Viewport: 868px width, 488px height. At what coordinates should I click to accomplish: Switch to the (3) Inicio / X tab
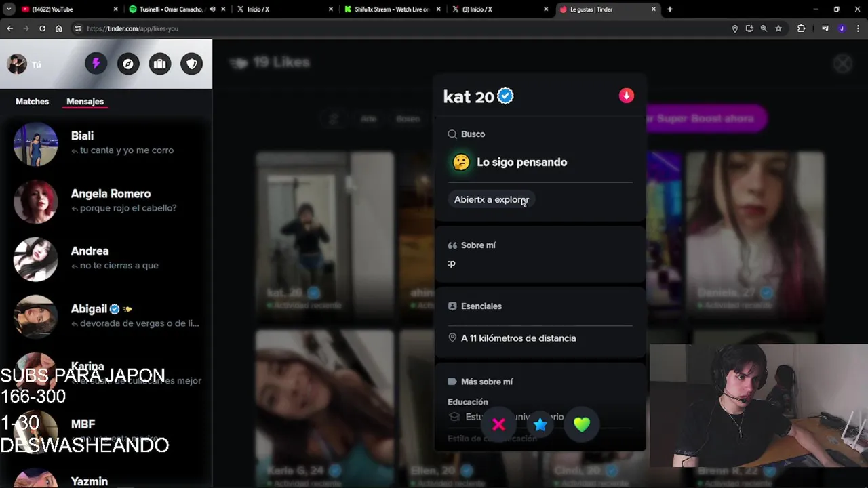point(500,9)
